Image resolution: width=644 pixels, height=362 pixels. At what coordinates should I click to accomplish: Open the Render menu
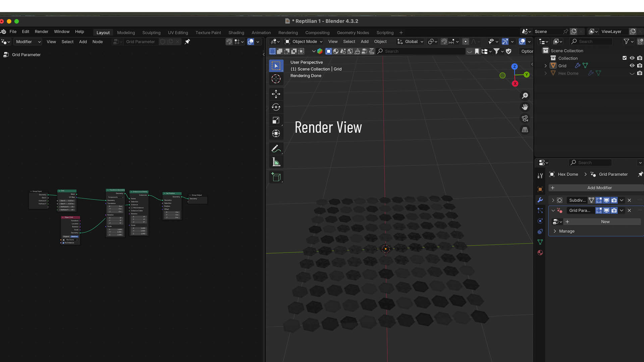tap(42, 32)
